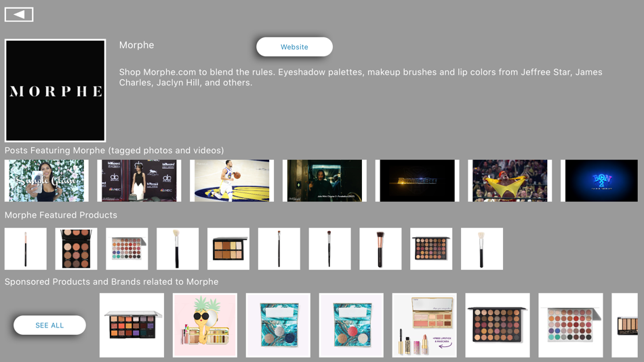The height and width of the screenshot is (362, 644).
Task: Open the sponsored warm brown large palette
Action: pyautogui.click(x=498, y=325)
